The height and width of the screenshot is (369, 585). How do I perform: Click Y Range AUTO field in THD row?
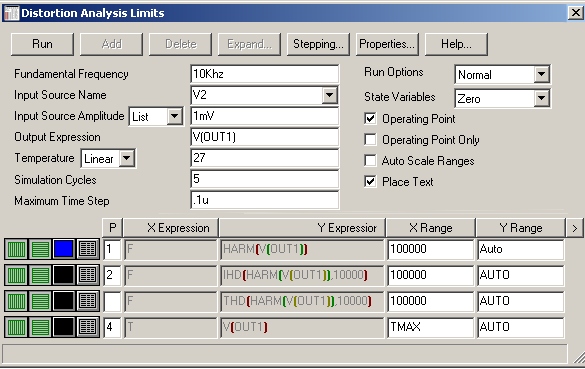pos(521,301)
